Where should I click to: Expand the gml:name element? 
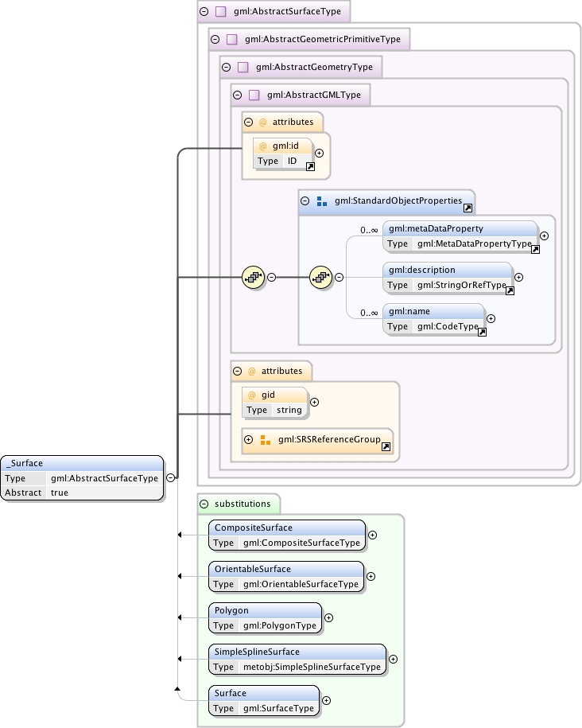tap(491, 318)
